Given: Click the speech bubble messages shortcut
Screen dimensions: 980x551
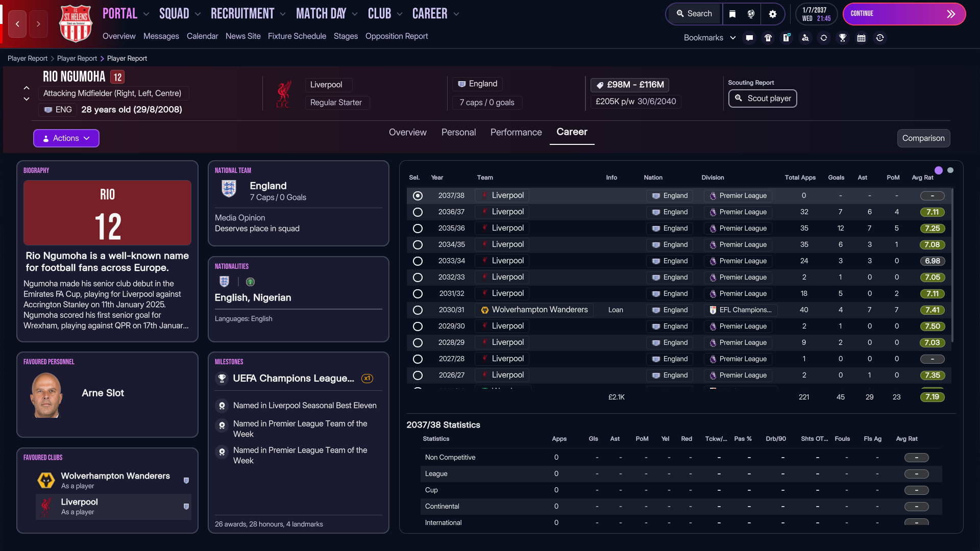Looking at the screenshot, I should point(749,38).
